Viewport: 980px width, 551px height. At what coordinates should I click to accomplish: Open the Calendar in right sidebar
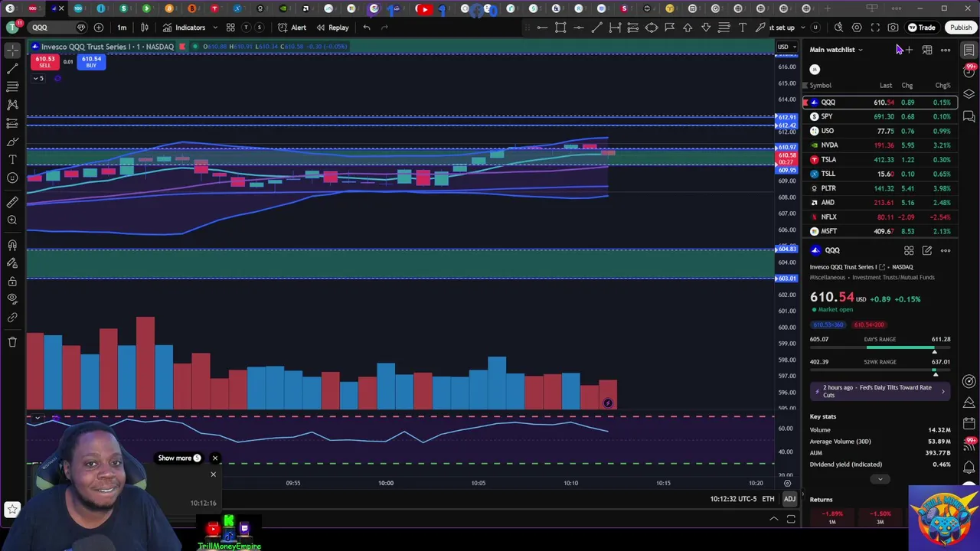969,423
